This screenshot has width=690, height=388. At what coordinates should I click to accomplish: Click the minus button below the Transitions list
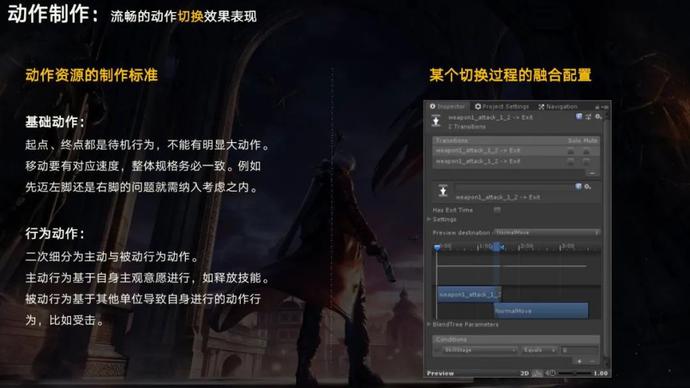(592, 173)
